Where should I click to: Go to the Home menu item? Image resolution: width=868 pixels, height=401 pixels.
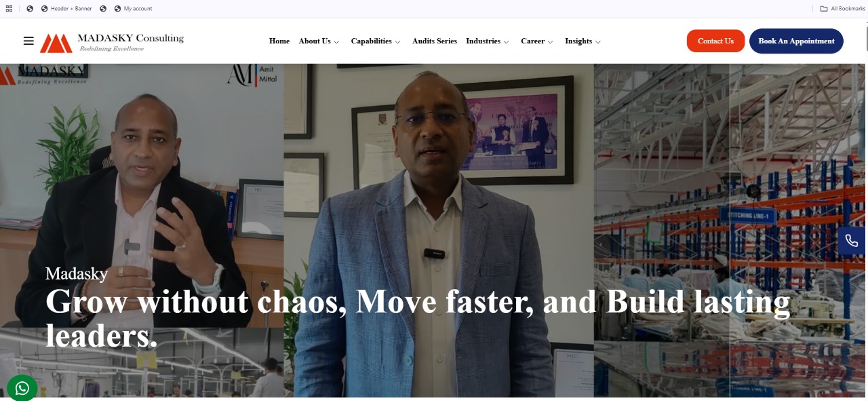279,41
